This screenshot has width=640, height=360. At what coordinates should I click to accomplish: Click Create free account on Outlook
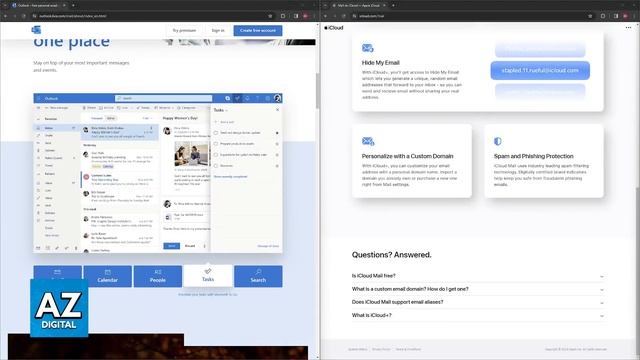(258, 31)
